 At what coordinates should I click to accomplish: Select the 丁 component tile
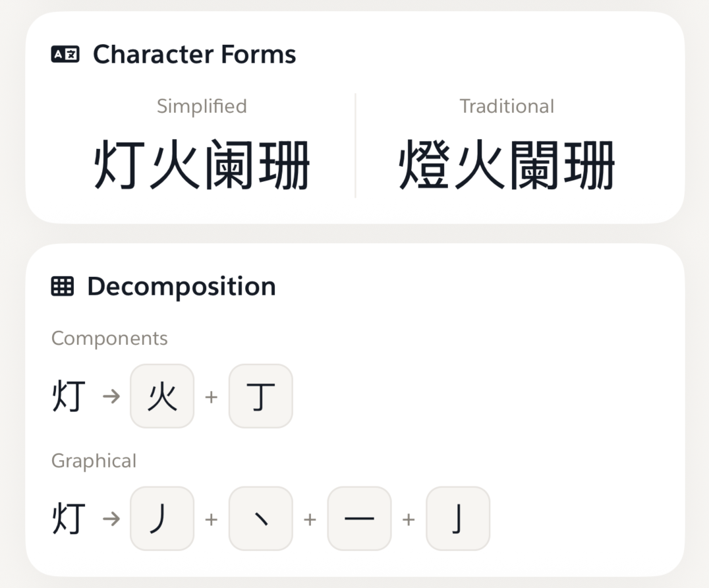(260, 396)
